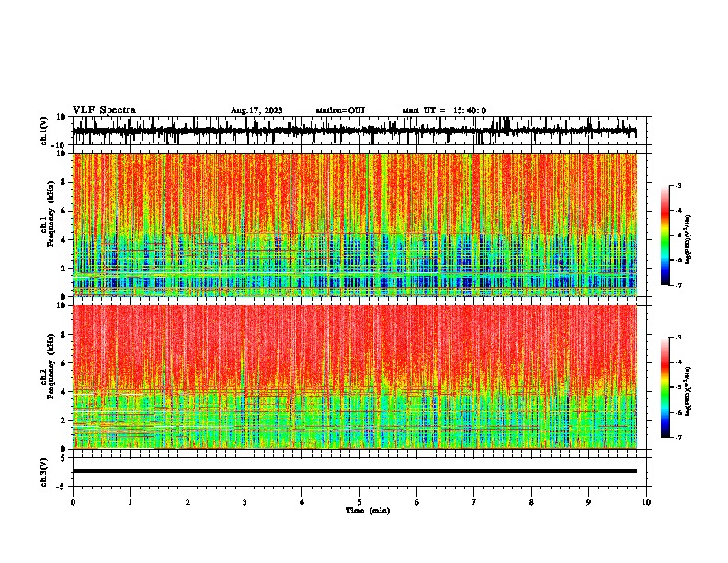Click the 'Time (min)' x-axis label

click(368, 511)
